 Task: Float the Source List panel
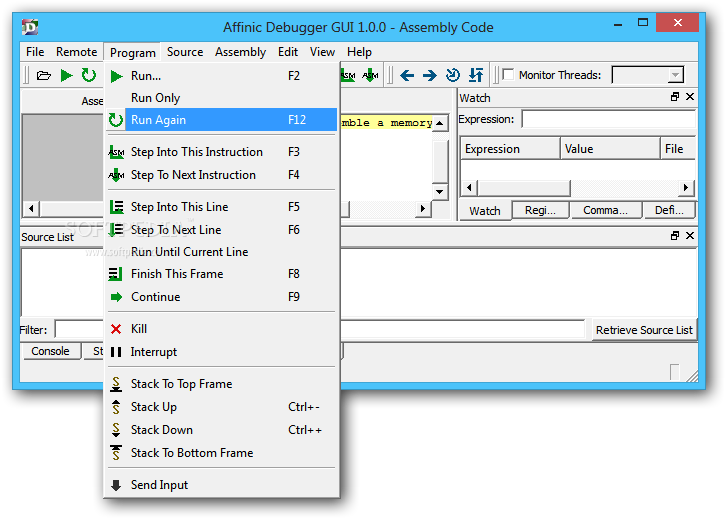click(675, 236)
